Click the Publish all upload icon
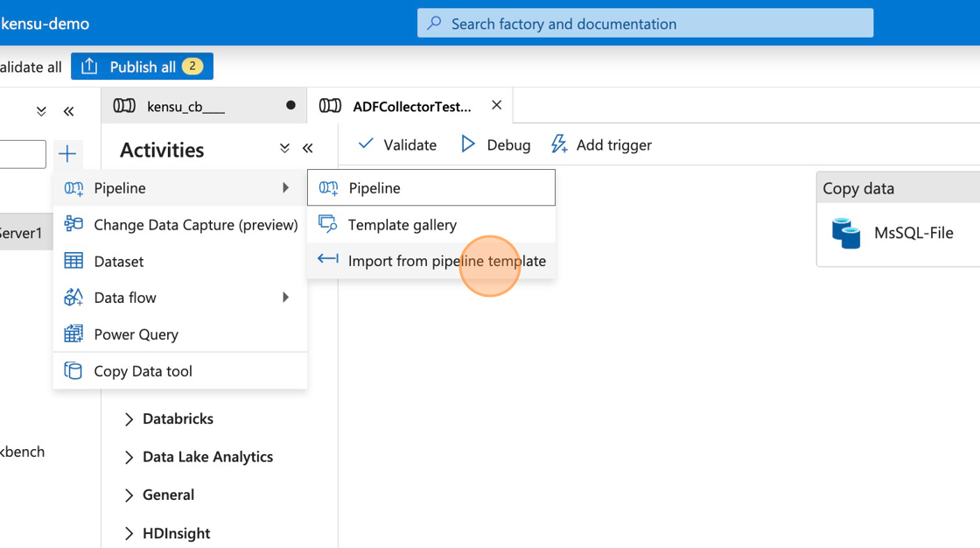This screenshot has width=980, height=548. coord(89,66)
